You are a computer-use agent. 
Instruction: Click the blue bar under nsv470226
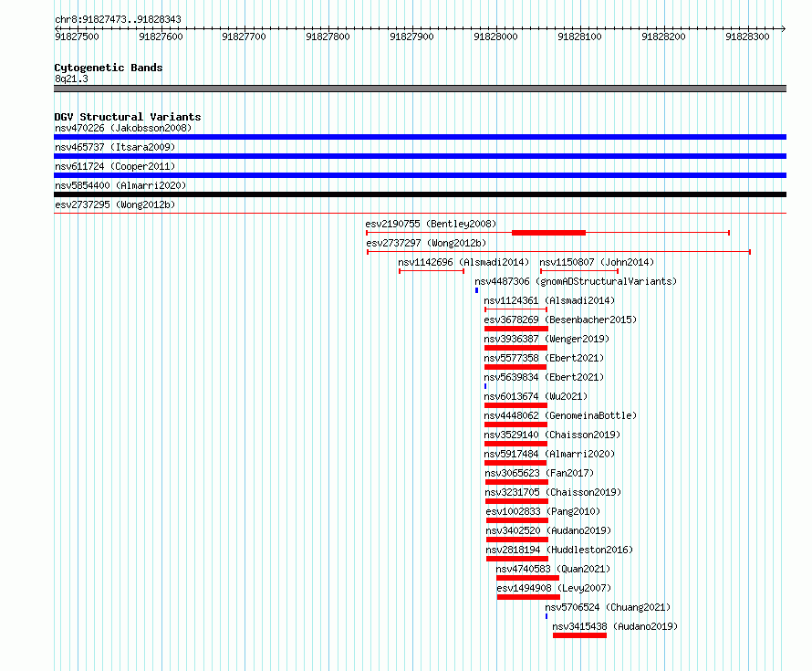pos(420,137)
